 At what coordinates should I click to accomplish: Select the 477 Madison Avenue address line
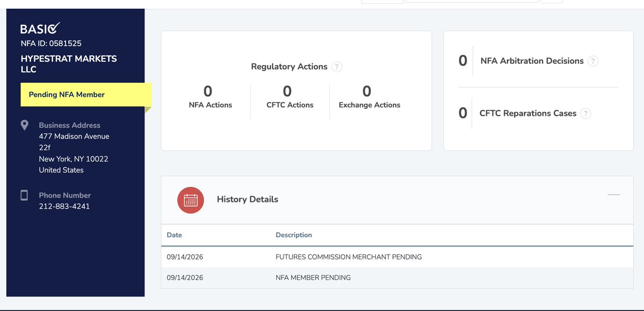tap(74, 136)
